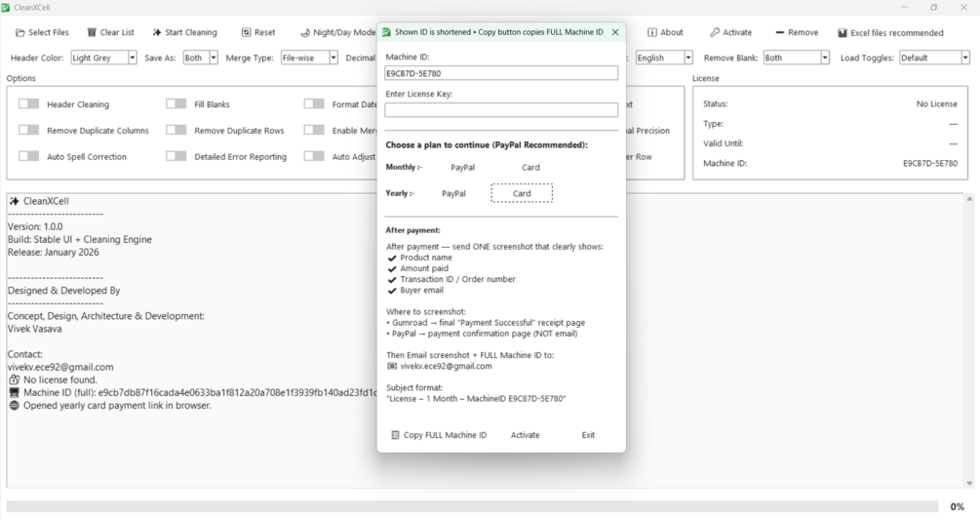
Task: Click the No License status value
Action: point(936,103)
